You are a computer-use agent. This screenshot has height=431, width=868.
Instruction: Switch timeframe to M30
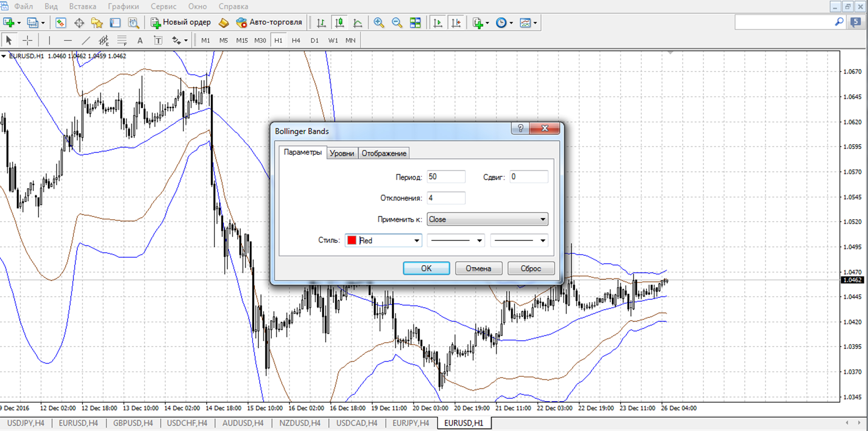click(x=260, y=41)
